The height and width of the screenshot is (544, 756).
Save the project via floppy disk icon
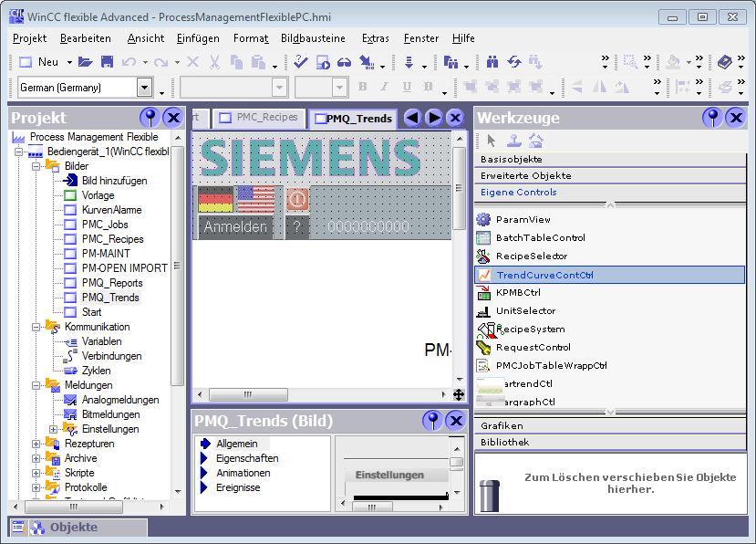pyautogui.click(x=107, y=62)
